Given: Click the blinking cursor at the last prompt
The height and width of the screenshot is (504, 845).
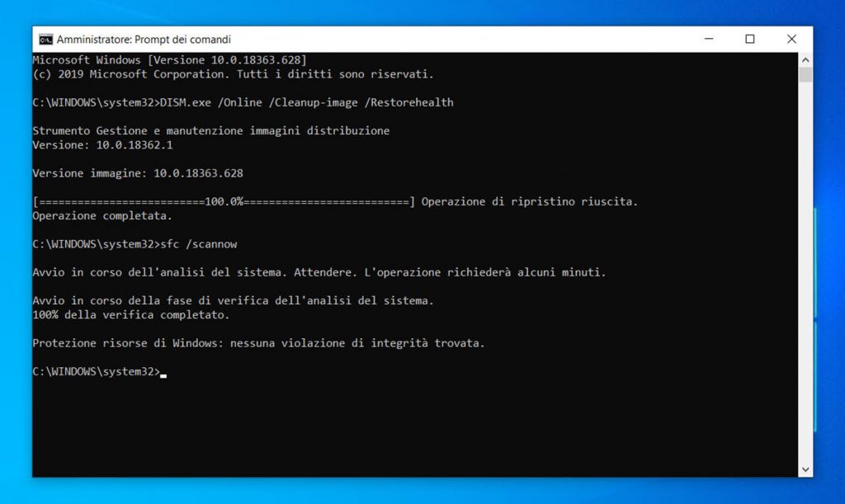Looking at the screenshot, I should [163, 374].
